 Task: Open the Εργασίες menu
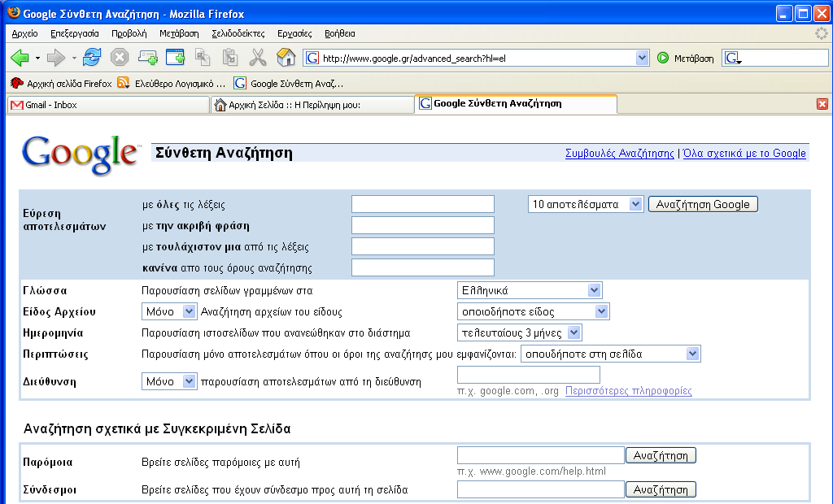click(x=294, y=33)
